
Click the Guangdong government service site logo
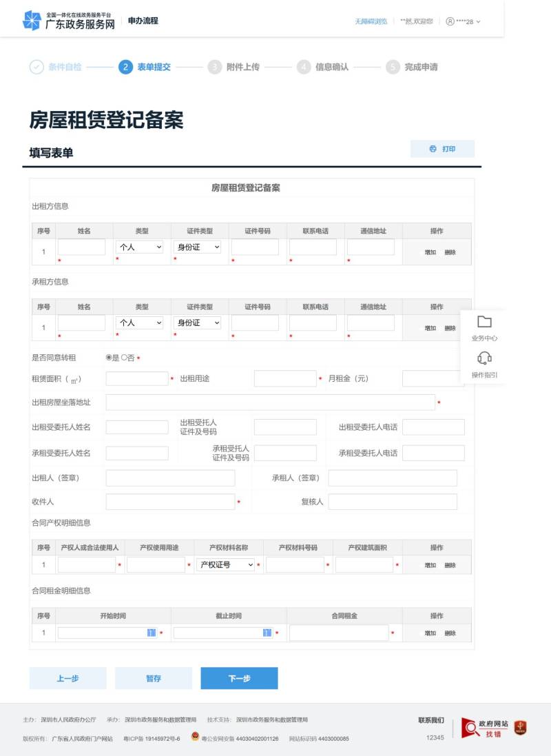click(x=69, y=21)
